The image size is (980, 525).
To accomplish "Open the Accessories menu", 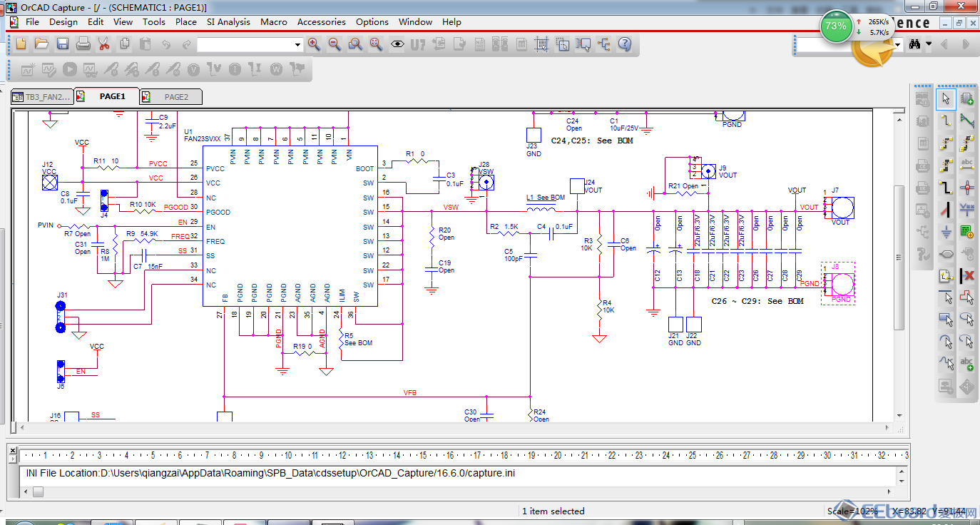I will click(x=321, y=22).
